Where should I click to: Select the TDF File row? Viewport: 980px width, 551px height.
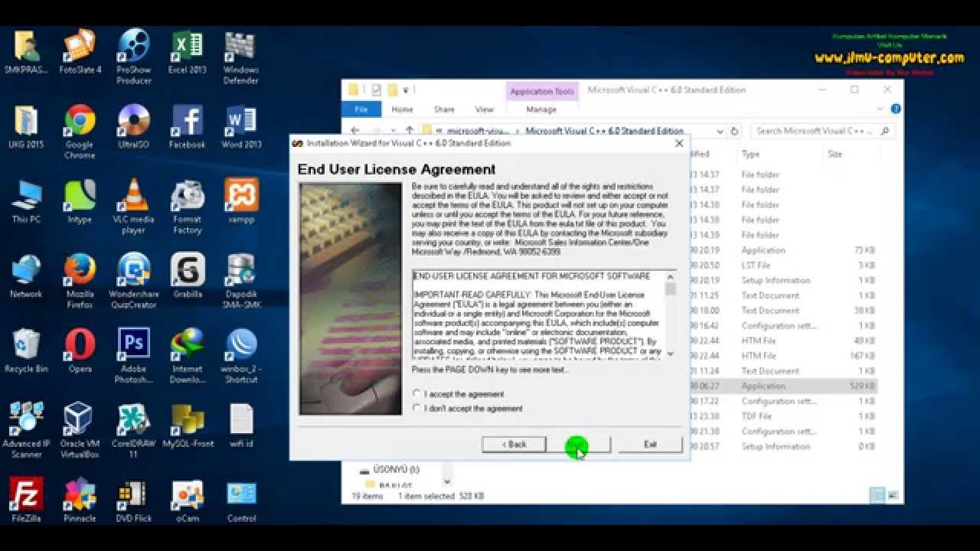(782, 416)
